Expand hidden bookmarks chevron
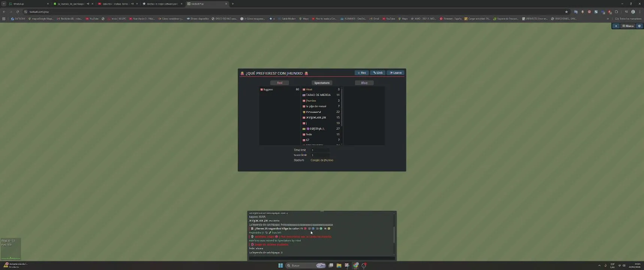 point(608,18)
